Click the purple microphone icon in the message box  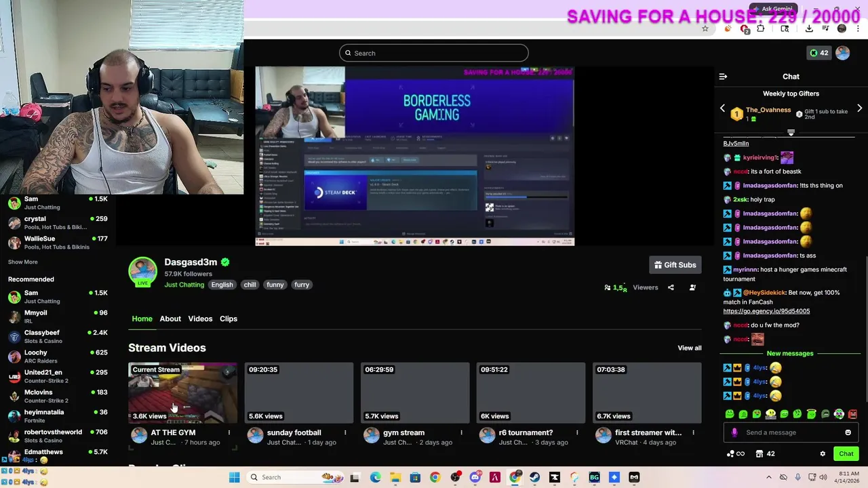[734, 432]
